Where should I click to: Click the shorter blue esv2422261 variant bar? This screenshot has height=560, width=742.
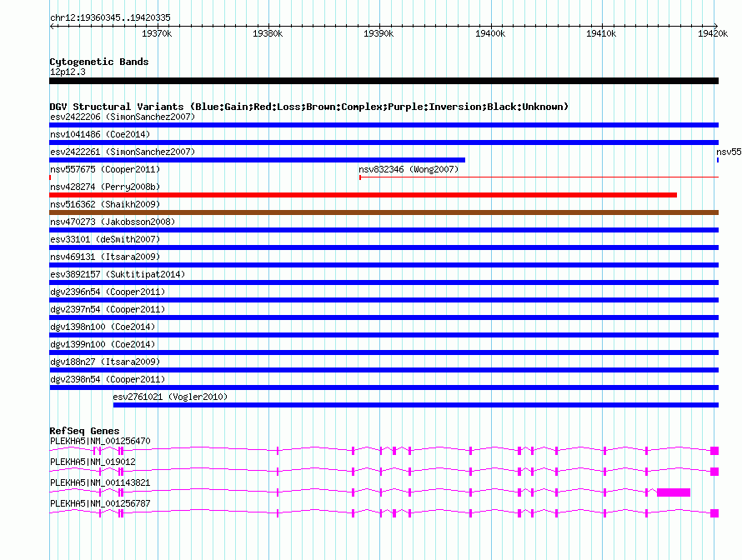point(257,160)
